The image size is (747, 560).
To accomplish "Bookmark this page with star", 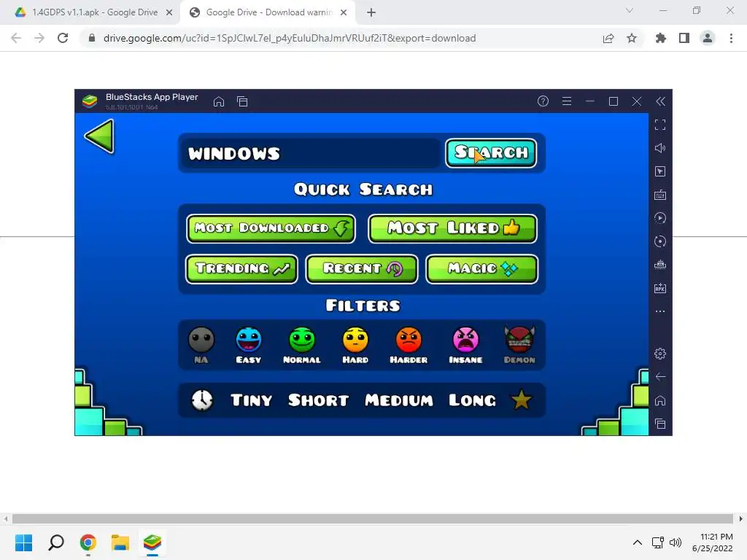I will [632, 38].
